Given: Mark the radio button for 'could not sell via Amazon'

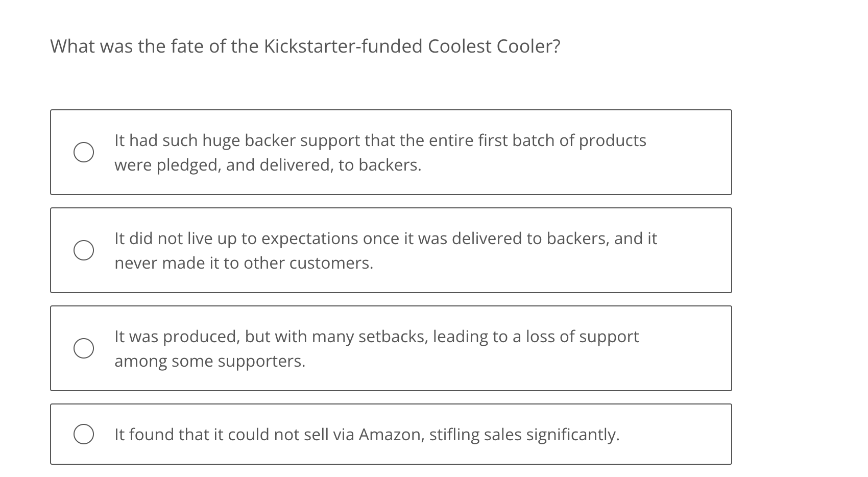Looking at the screenshot, I should (83, 434).
